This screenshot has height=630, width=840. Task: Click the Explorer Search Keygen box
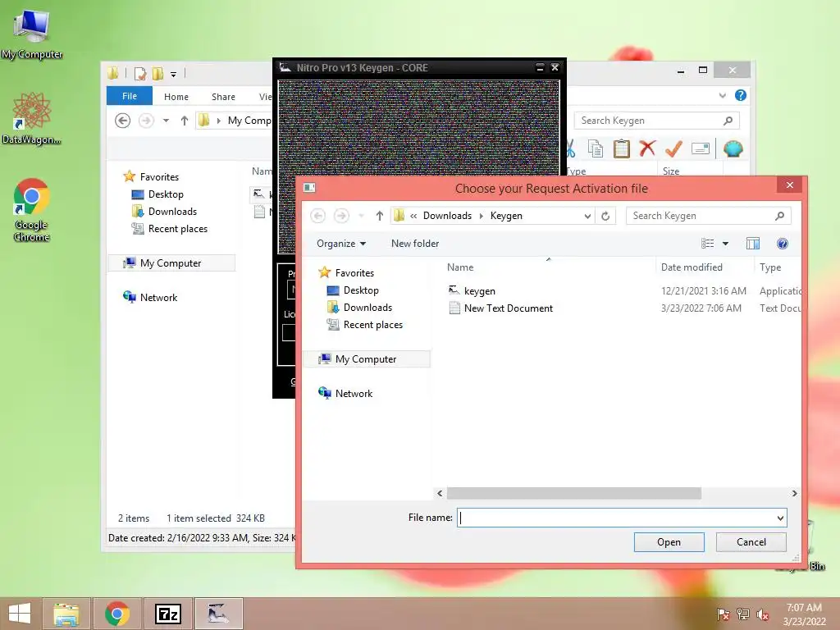click(657, 121)
